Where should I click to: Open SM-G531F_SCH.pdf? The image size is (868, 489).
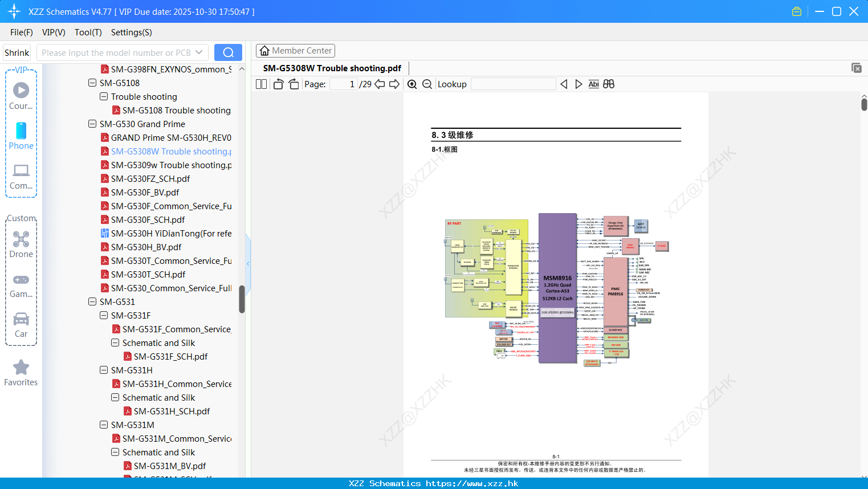165,356
